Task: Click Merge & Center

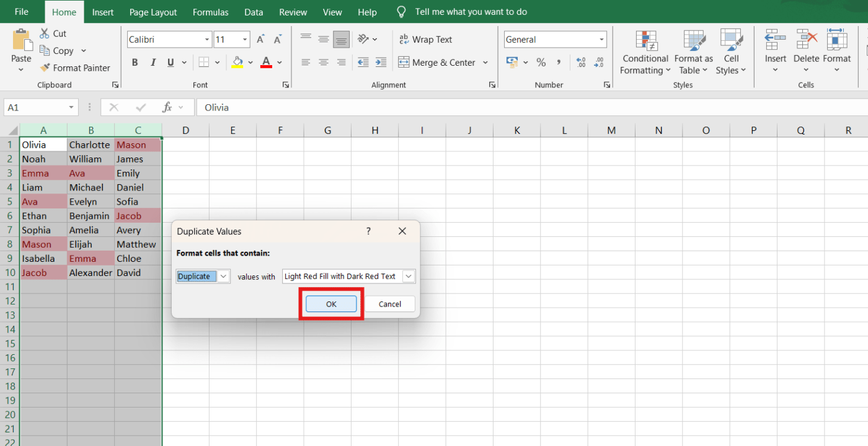Action: (x=436, y=63)
